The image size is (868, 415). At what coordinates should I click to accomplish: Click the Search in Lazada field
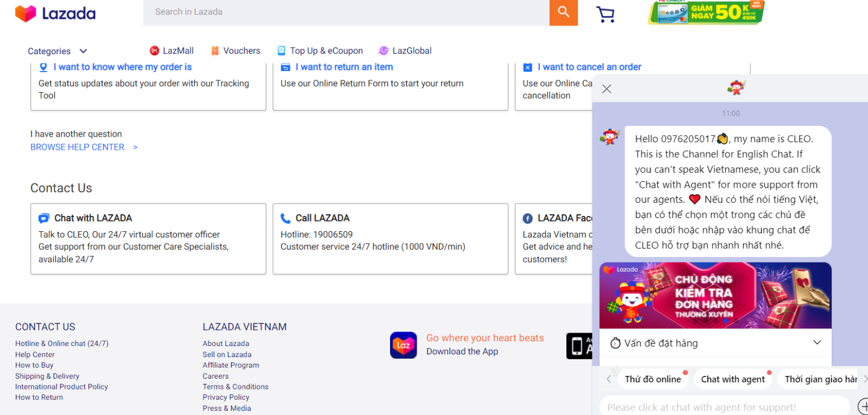[346, 12]
